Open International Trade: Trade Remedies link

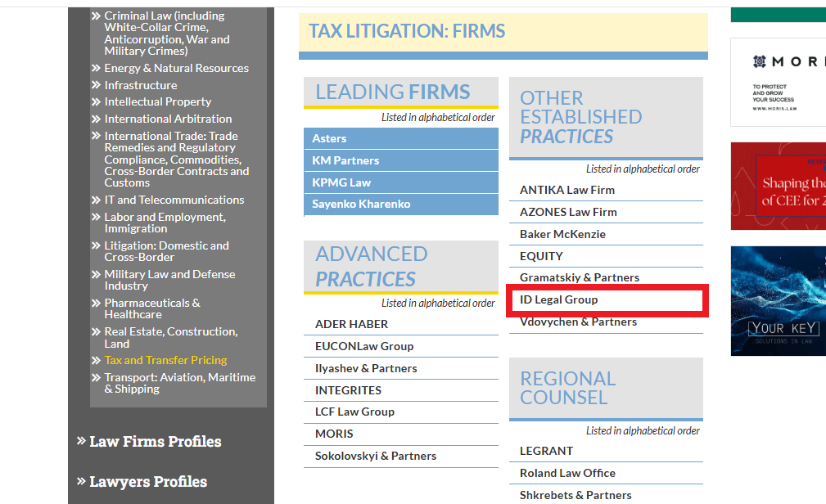(177, 159)
